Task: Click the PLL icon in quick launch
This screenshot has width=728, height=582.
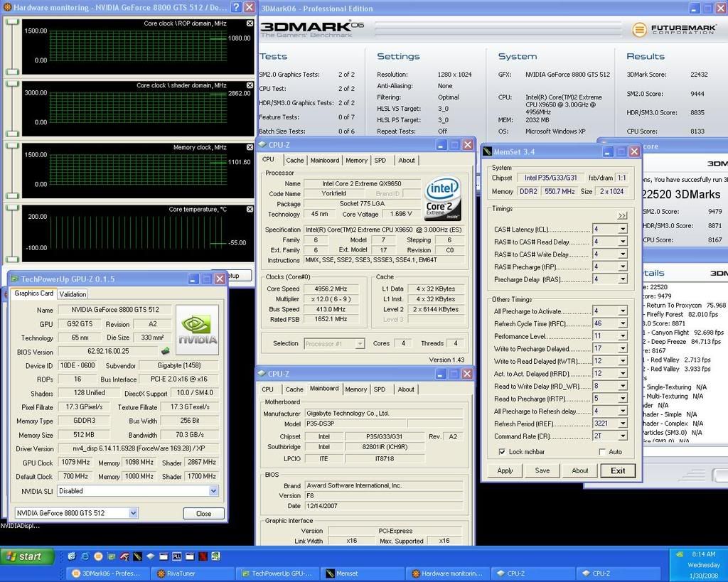Action: point(176,556)
